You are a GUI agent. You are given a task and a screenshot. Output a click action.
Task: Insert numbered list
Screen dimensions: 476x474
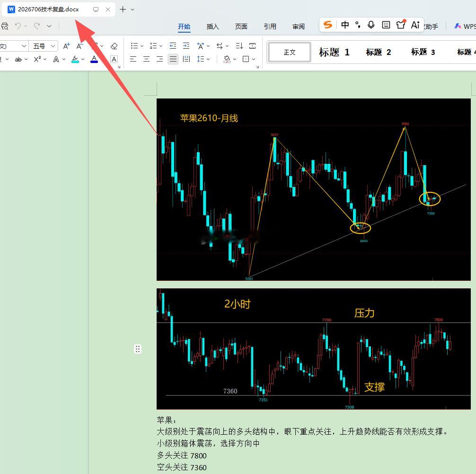point(153,46)
